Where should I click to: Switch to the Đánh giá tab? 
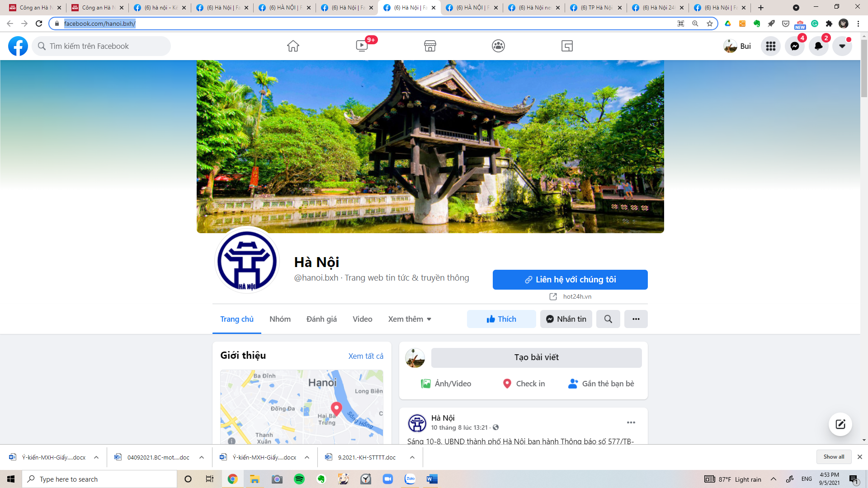point(321,319)
